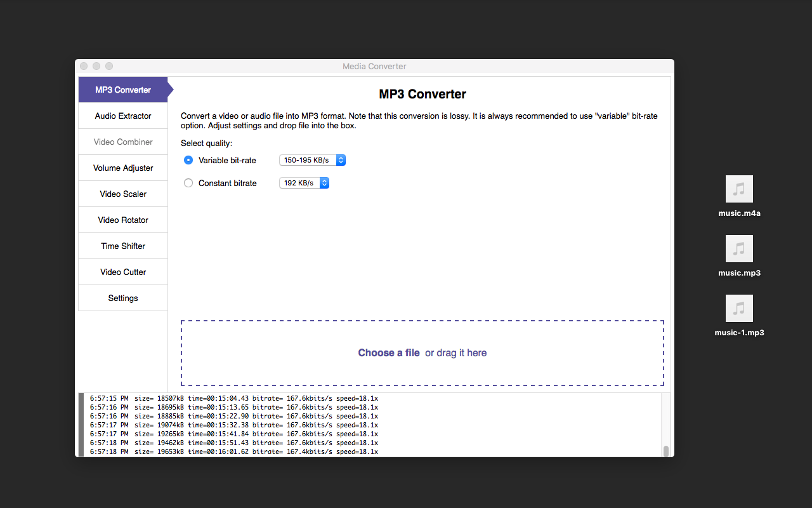Open the music-1.mp3 file icon

click(x=739, y=308)
